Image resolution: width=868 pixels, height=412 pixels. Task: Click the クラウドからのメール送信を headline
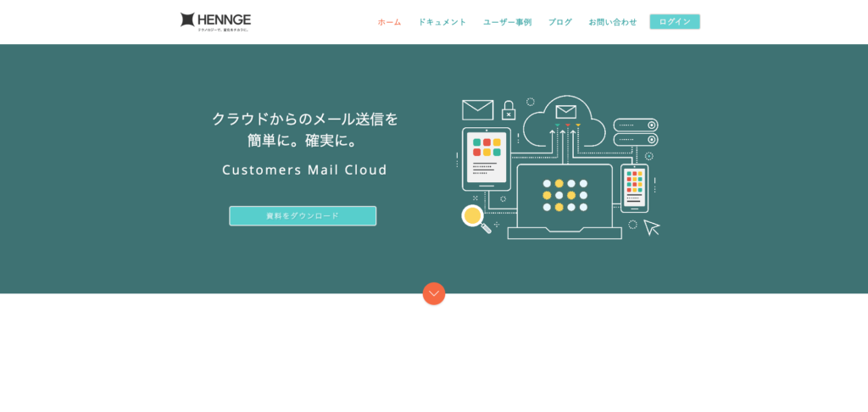305,119
